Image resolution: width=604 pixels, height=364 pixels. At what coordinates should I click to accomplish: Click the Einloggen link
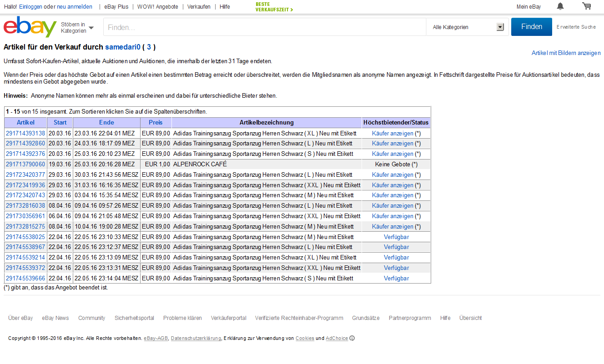30,7
